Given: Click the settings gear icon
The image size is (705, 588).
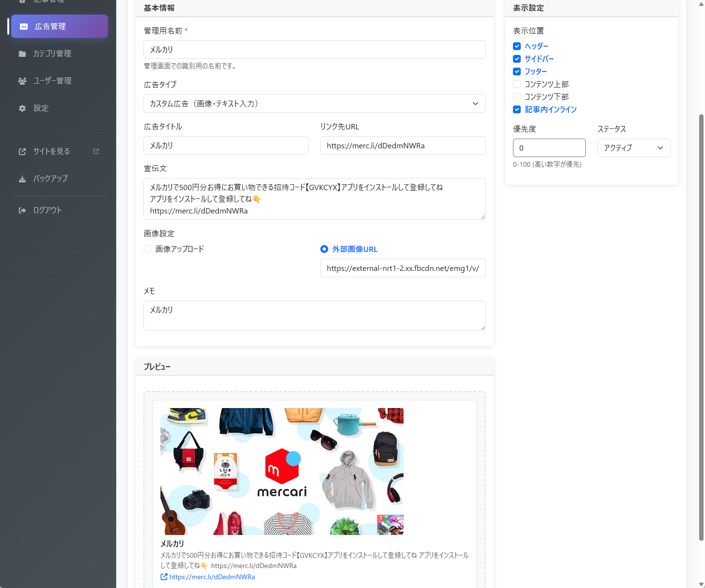Looking at the screenshot, I should (x=22, y=108).
